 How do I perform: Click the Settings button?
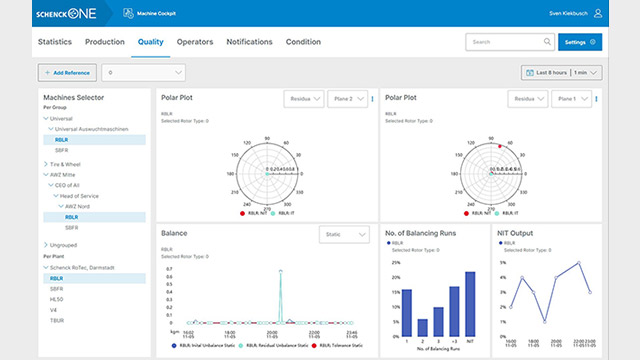[x=580, y=42]
